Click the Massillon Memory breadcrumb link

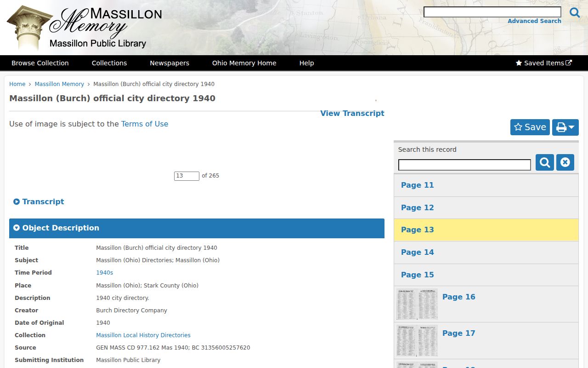click(x=59, y=84)
